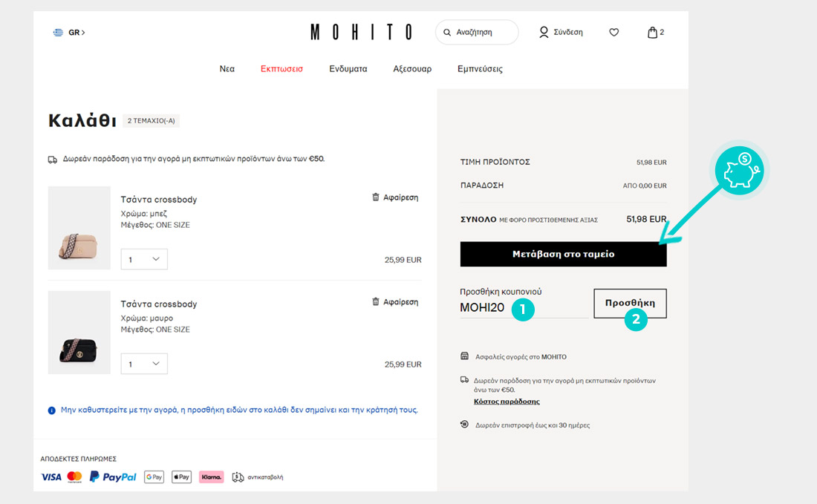Click the ΣΥΝΟΛΟ total 51,98 EUR value
This screenshot has height=504, width=817.
(x=646, y=219)
